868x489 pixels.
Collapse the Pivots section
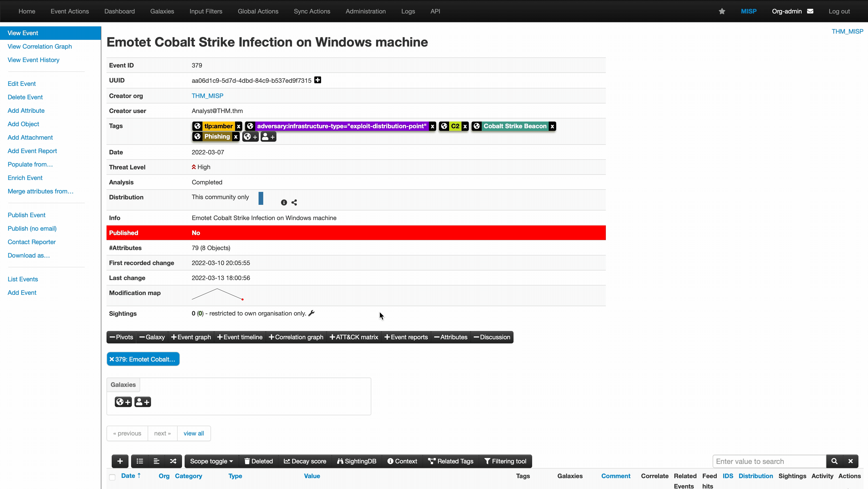(x=121, y=337)
